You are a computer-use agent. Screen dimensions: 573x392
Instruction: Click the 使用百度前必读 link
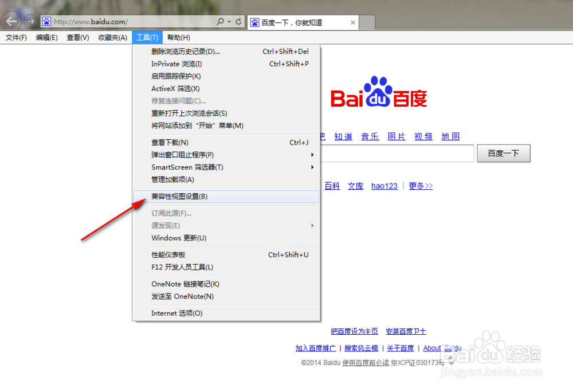[366, 363]
